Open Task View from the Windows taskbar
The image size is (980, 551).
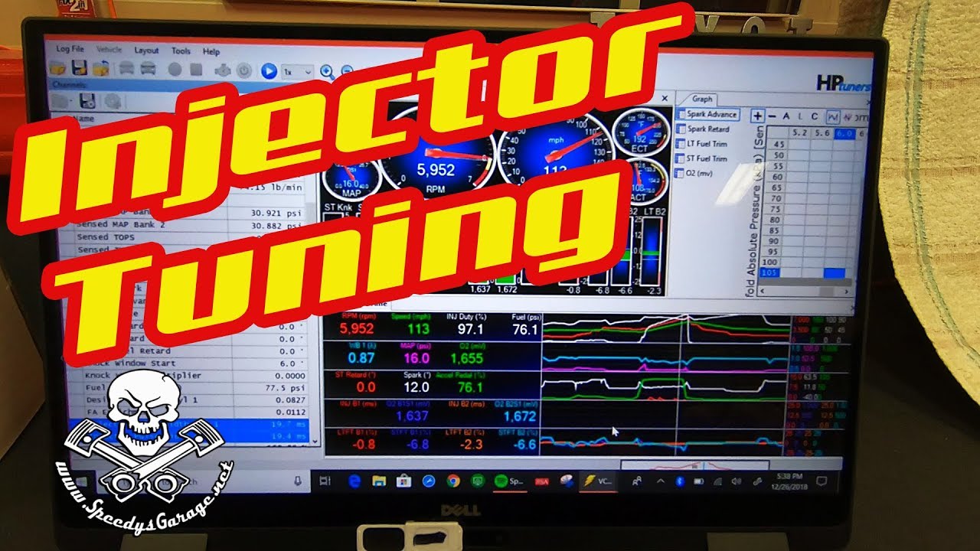(x=325, y=480)
